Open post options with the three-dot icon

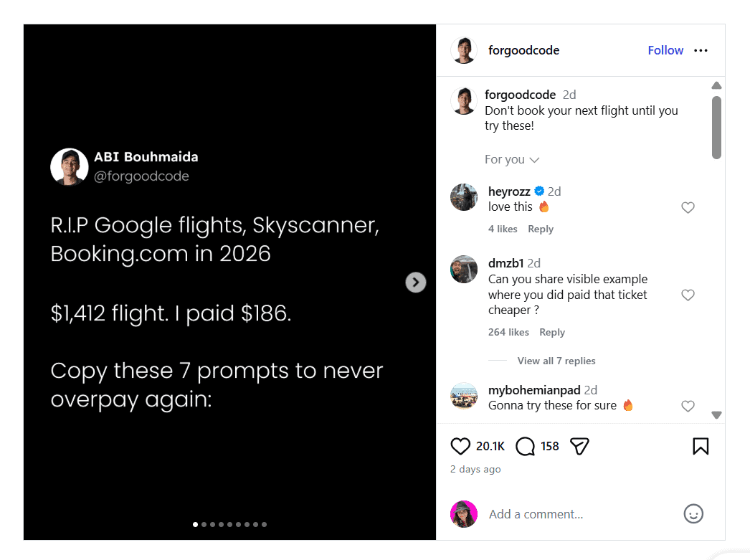coord(701,50)
